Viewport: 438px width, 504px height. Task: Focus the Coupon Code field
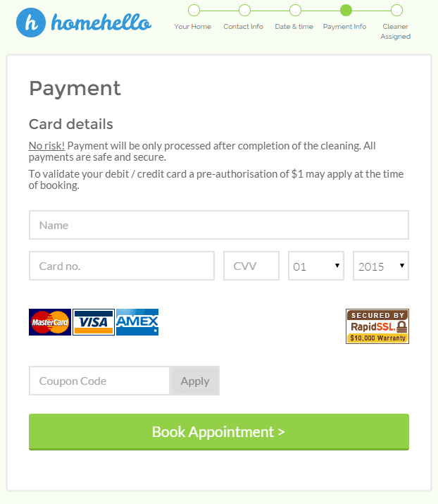tap(99, 381)
